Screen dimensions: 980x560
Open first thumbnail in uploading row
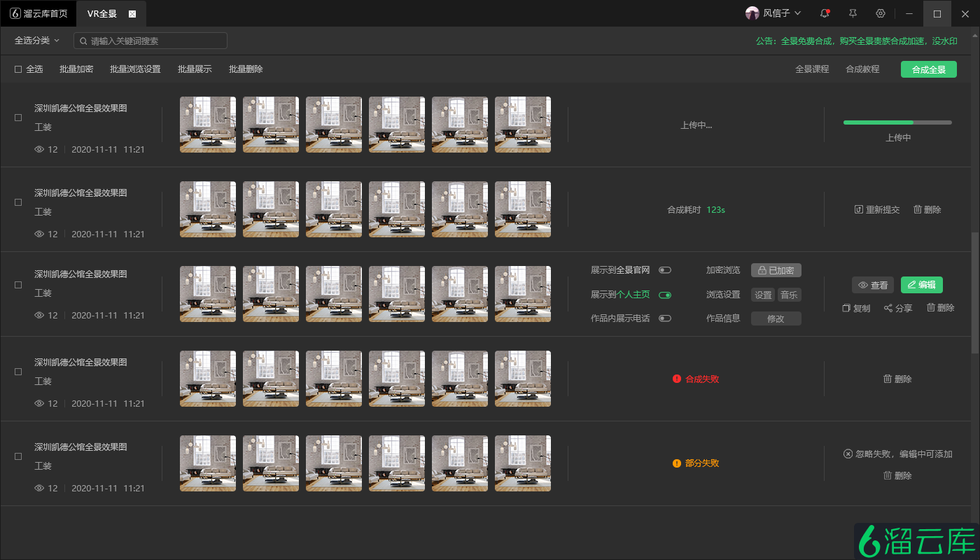[208, 125]
